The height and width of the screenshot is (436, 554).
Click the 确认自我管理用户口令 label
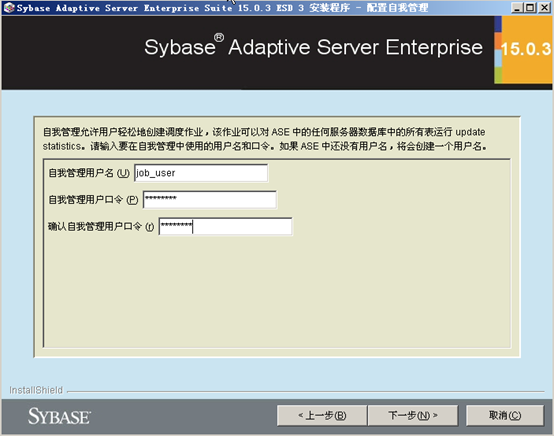coord(101,226)
